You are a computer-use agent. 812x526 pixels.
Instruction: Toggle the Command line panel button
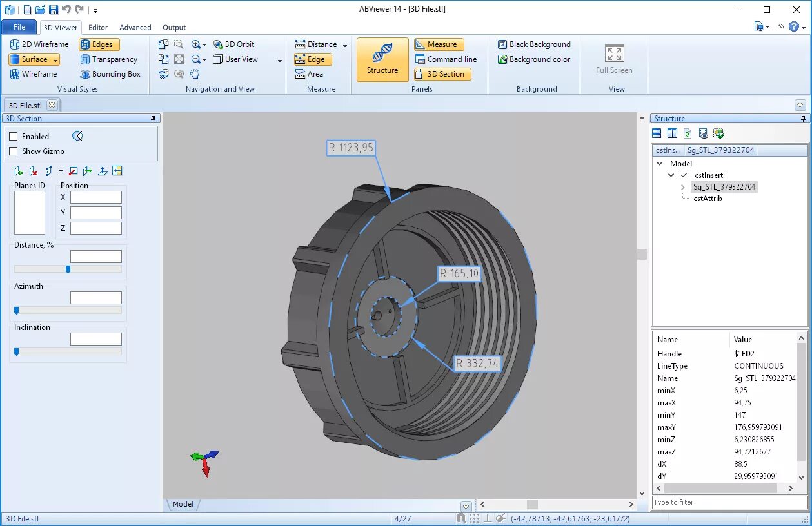pyautogui.click(x=446, y=59)
